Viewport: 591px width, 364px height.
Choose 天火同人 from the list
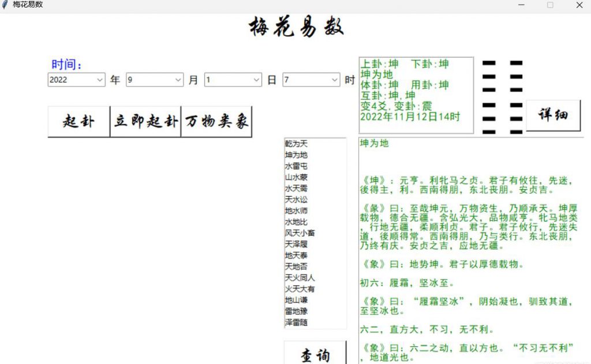(x=300, y=277)
